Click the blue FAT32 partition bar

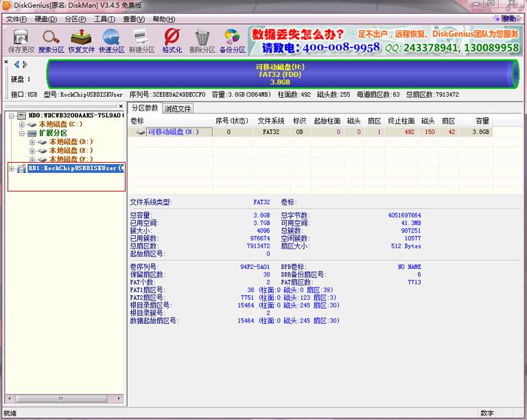pos(283,73)
